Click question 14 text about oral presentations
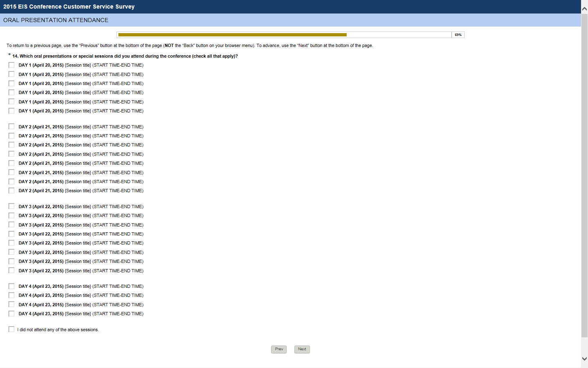 (125, 56)
